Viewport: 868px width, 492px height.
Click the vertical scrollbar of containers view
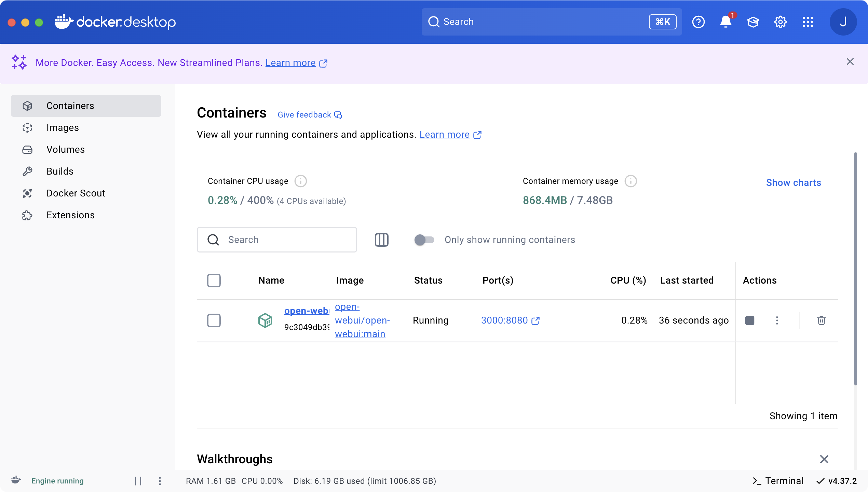855,269
